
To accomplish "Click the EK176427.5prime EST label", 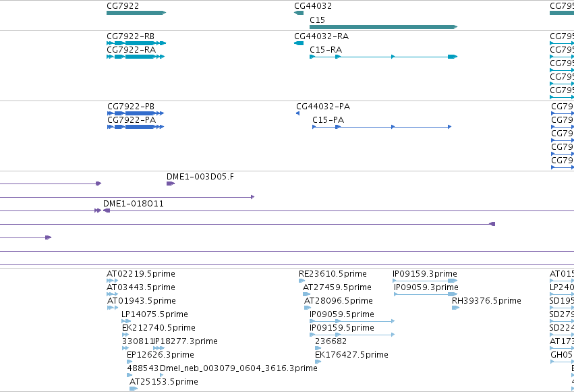I will tap(351, 355).
